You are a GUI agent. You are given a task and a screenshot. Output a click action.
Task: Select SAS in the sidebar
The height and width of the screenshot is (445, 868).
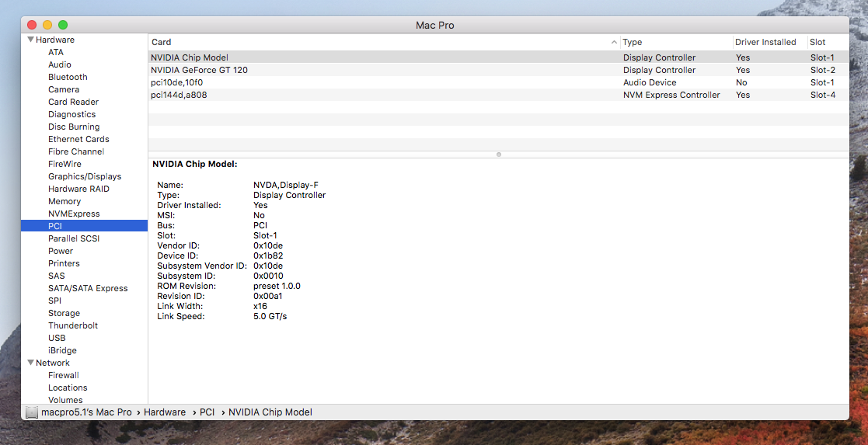coord(57,276)
